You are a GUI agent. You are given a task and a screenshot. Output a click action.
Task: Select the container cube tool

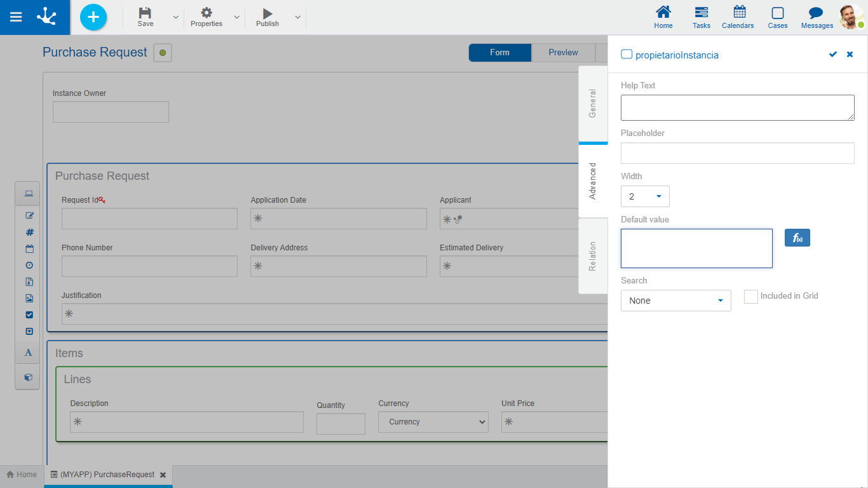tap(29, 377)
